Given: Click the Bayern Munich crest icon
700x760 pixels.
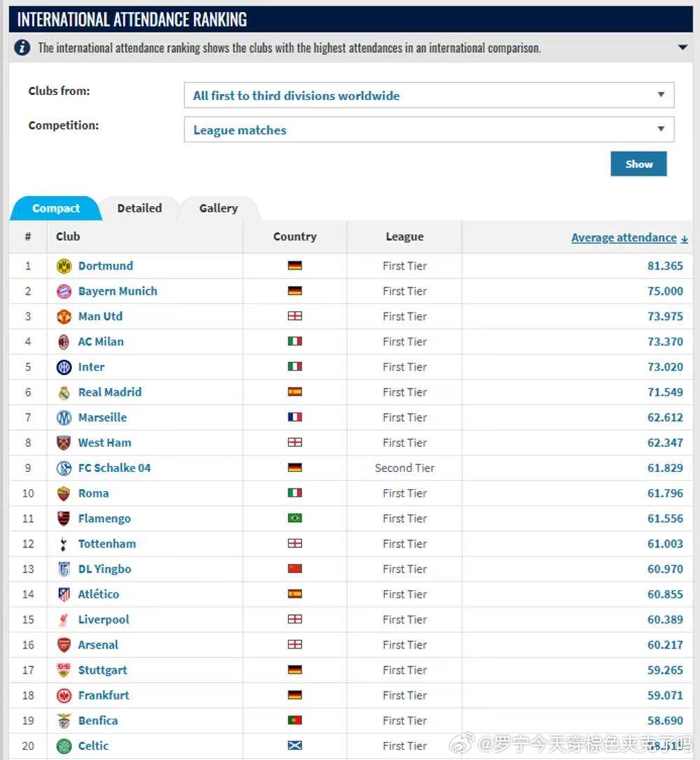Looking at the screenshot, I should [64, 291].
